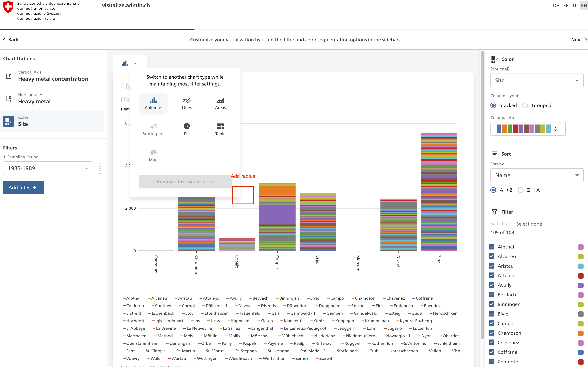Open the color palette selector
588x367 pixels.
(x=528, y=129)
